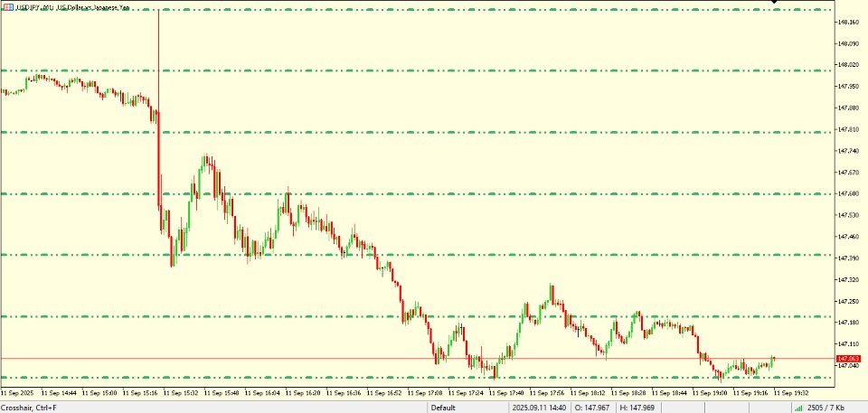Click the 11 Sep 2025 time axis label

click(x=16, y=393)
